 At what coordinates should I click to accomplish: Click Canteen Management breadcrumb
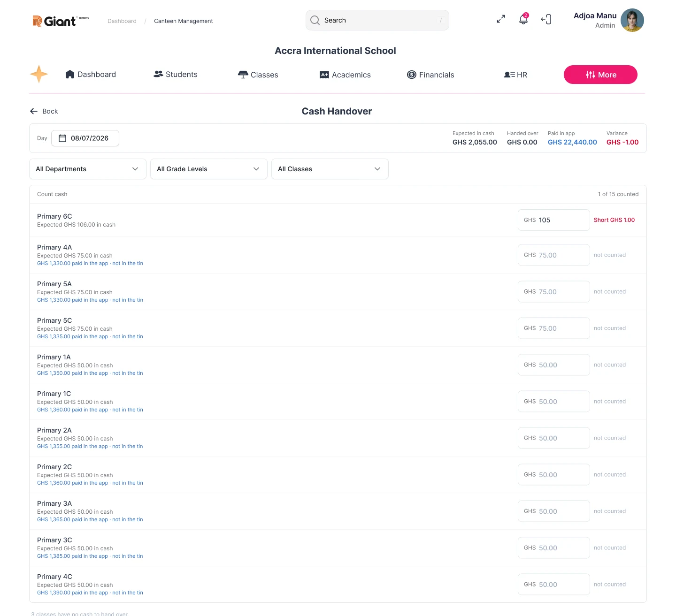pyautogui.click(x=184, y=21)
